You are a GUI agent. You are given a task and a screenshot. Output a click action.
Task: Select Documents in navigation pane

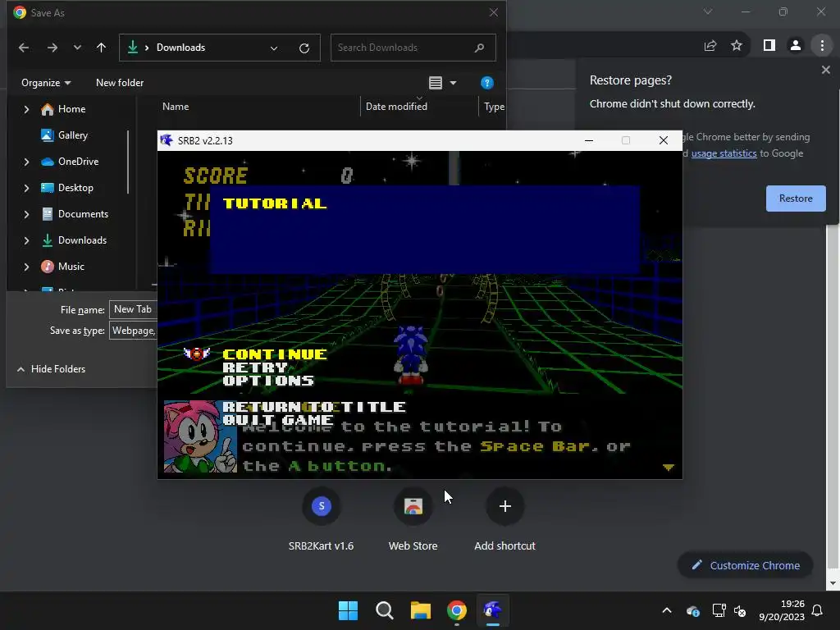coord(83,214)
